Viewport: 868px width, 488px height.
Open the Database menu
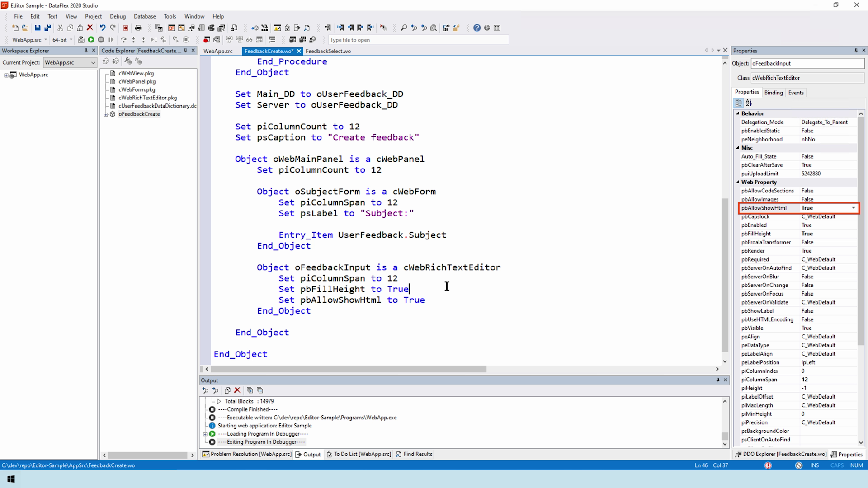[x=145, y=16]
